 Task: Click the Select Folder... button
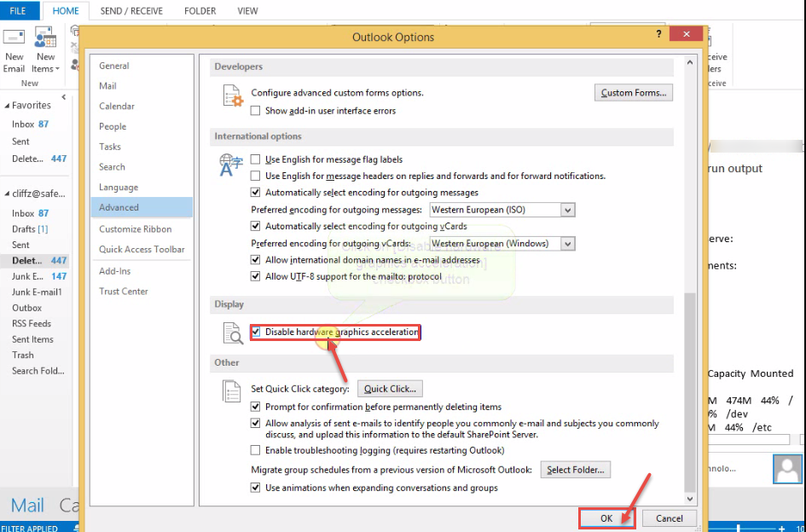click(x=575, y=470)
